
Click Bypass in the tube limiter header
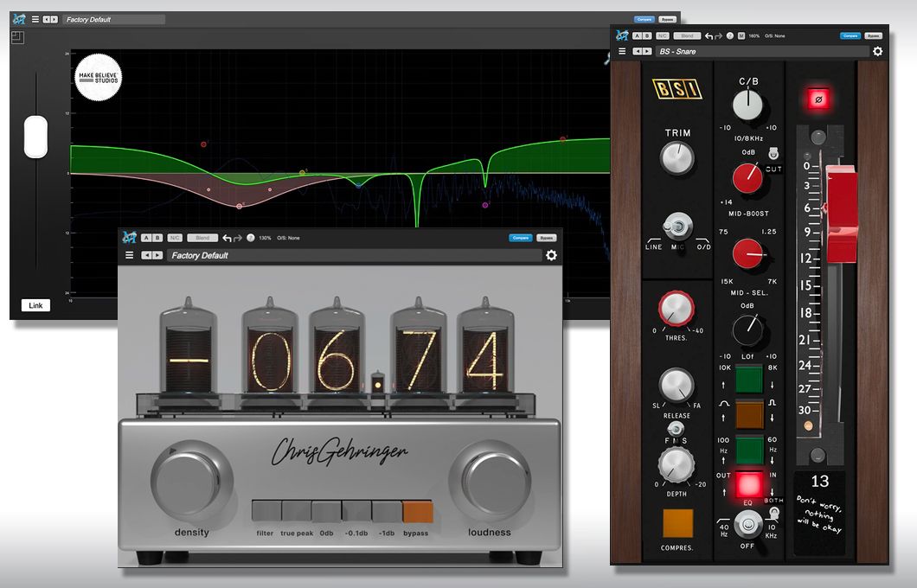[546, 238]
